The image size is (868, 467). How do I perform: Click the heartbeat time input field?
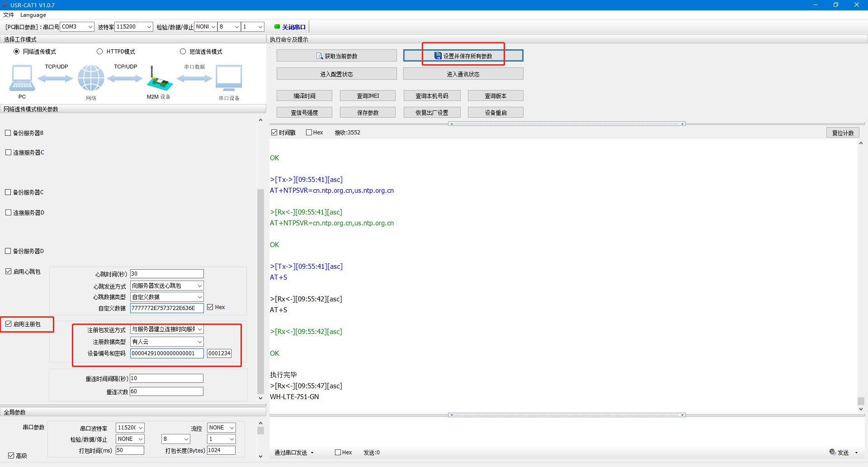167,274
